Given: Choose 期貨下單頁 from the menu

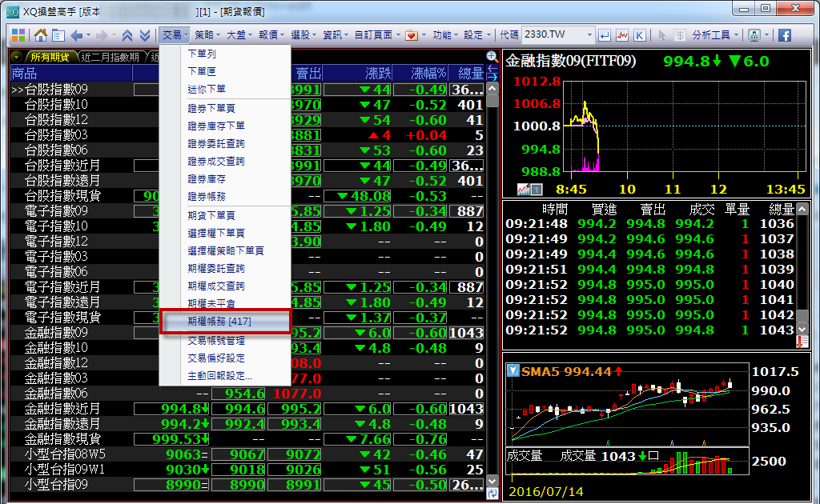Looking at the screenshot, I should pyautogui.click(x=211, y=215).
